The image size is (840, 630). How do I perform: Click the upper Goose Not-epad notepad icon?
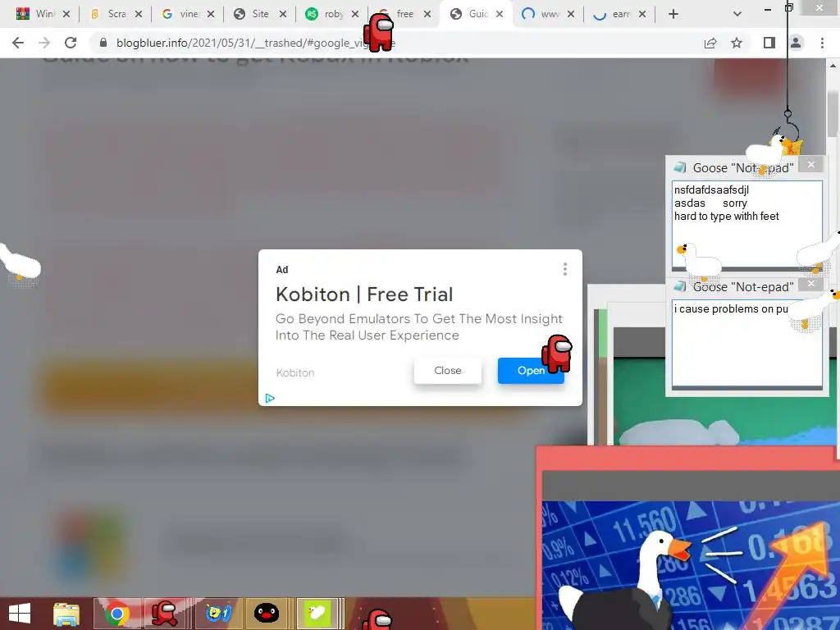point(680,167)
